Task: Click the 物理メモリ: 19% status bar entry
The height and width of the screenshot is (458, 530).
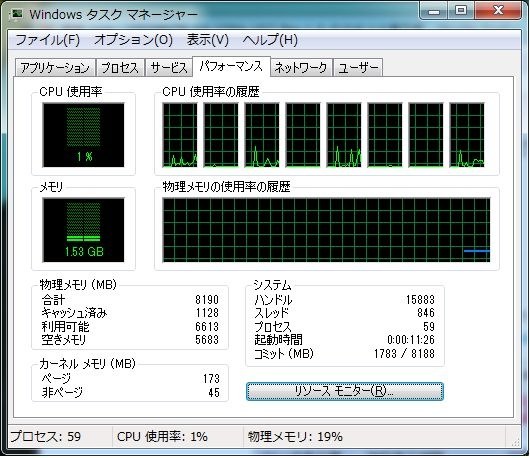Action: point(295,437)
